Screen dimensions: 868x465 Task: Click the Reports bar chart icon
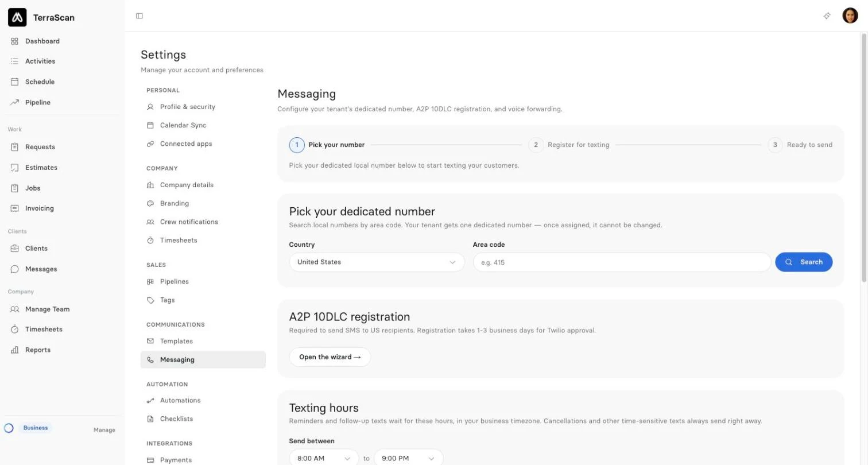point(15,350)
